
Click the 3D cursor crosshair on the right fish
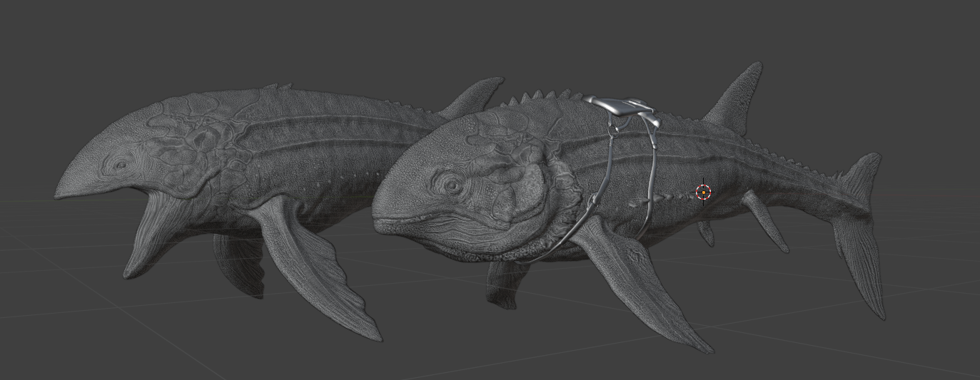click(703, 191)
